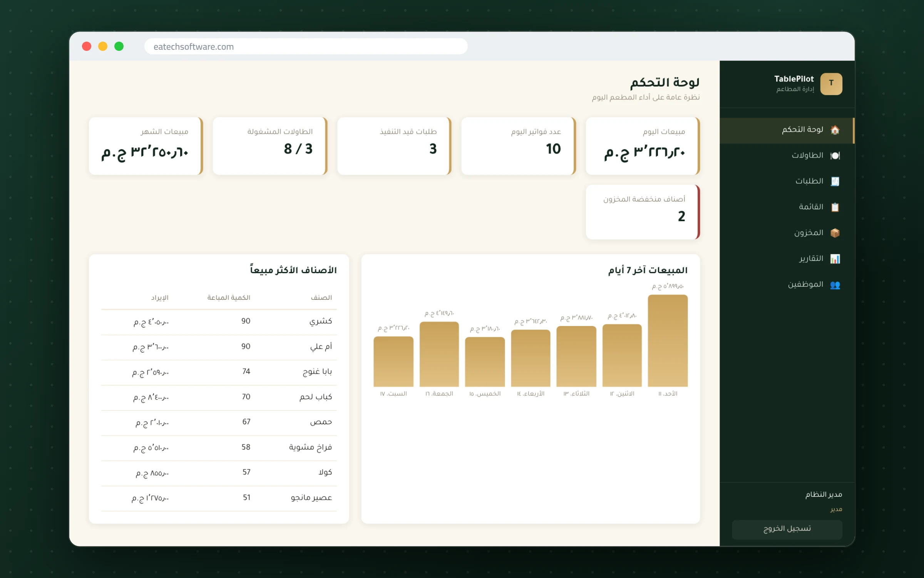Click the plate icon for الطاولات
Image resolution: width=924 pixels, height=578 pixels.
pos(835,156)
